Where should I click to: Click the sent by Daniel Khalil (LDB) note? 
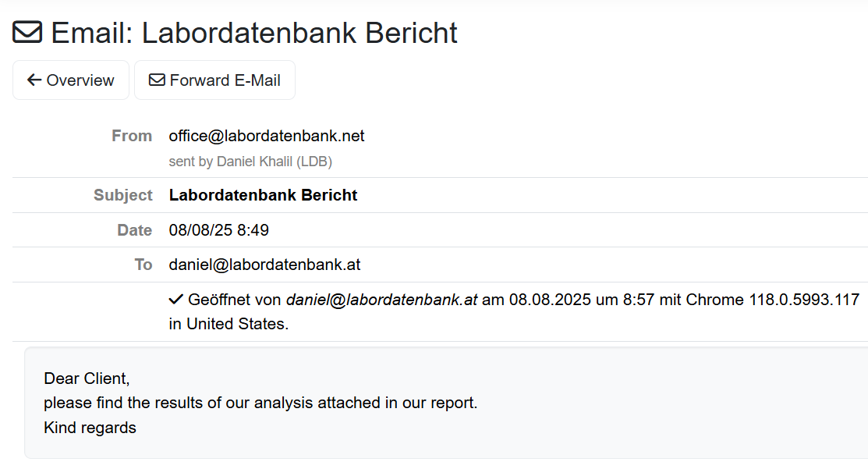pyautogui.click(x=250, y=162)
